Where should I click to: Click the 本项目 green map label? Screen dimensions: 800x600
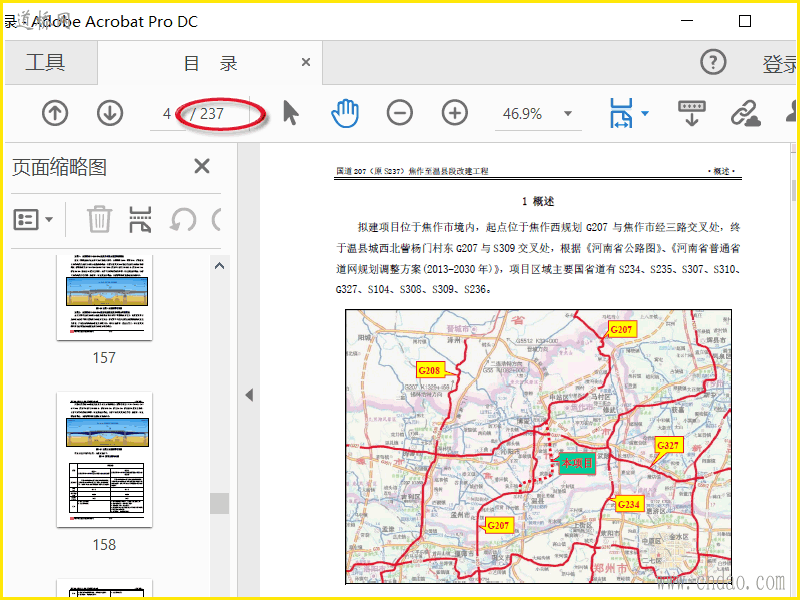[x=577, y=463]
